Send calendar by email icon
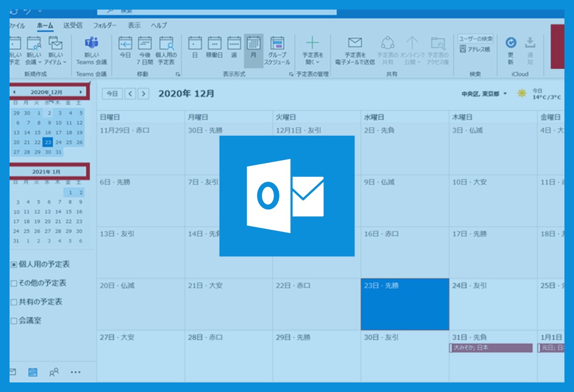This screenshot has width=574, height=392. click(355, 43)
